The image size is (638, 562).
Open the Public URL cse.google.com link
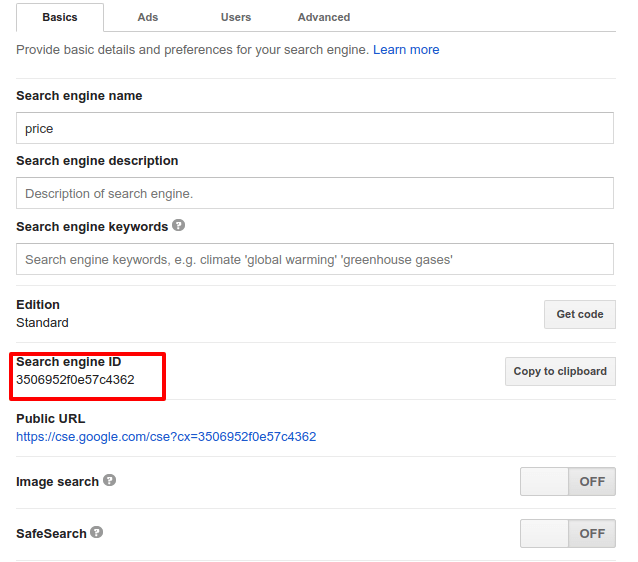pyautogui.click(x=166, y=437)
